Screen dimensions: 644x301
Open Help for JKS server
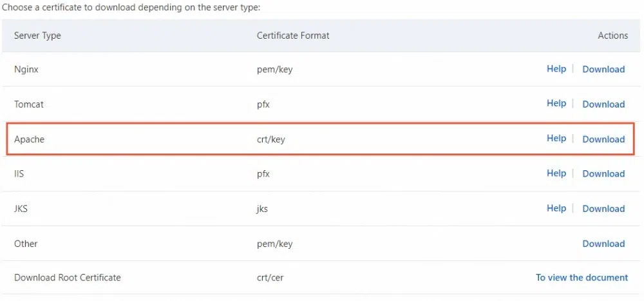[556, 208]
